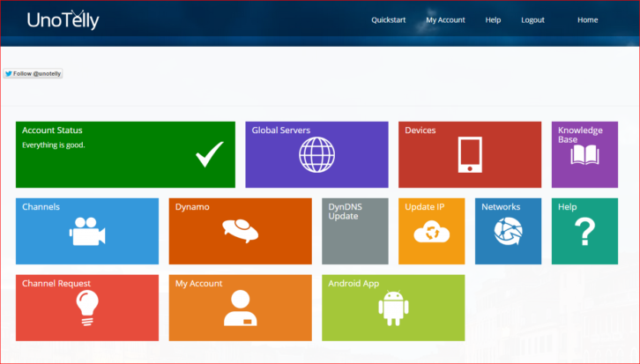Open the Global Servers globe icon

[316, 154]
